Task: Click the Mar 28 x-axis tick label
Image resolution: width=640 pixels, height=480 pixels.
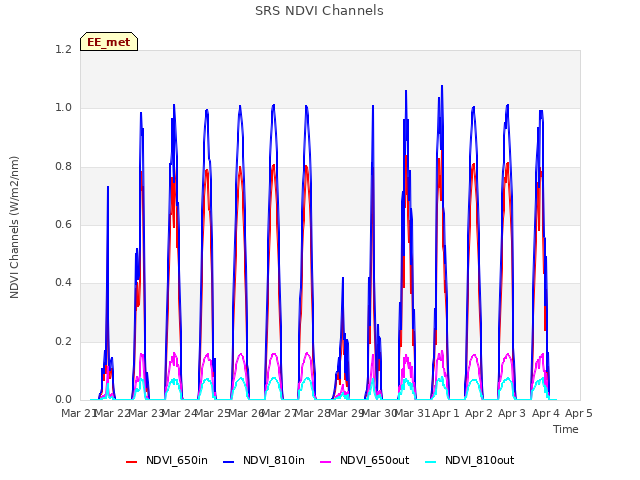Action: pyautogui.click(x=312, y=413)
